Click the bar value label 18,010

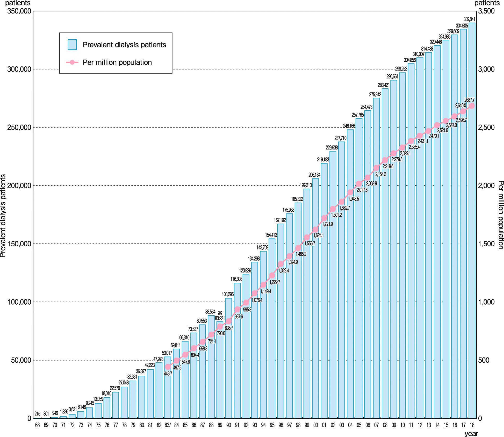[x=106, y=393]
